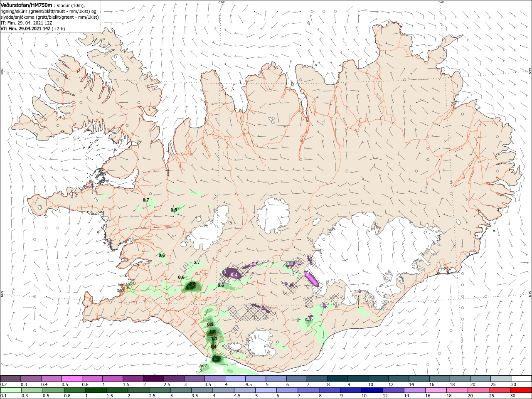
Task: Pick lower legend swatch between 0.5 and 0.8
Action: pyautogui.click(x=53, y=390)
